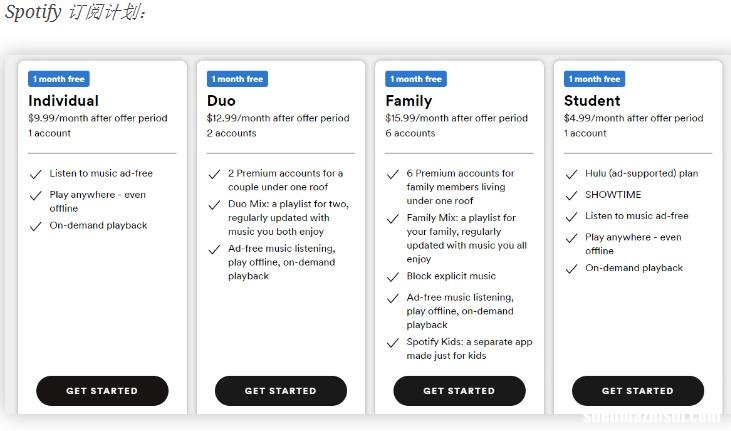
Task: Click the Family plan 1 month free badge
Action: pyautogui.click(x=416, y=79)
